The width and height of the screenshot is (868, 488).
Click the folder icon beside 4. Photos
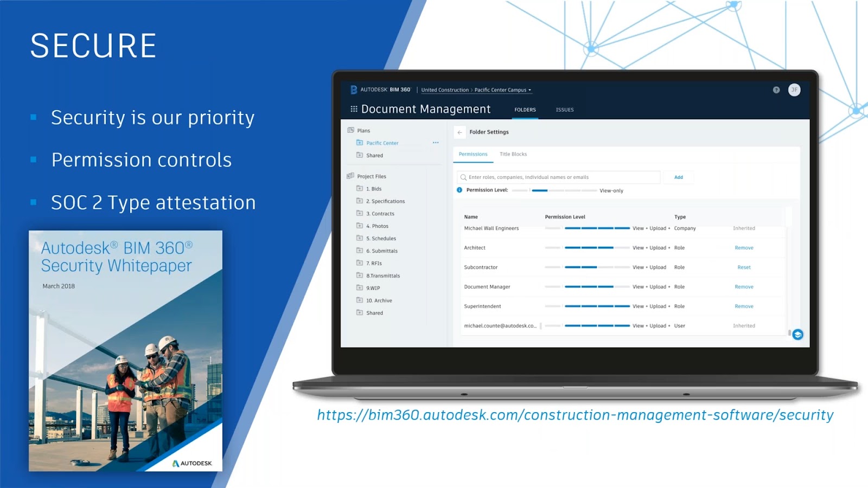point(359,226)
